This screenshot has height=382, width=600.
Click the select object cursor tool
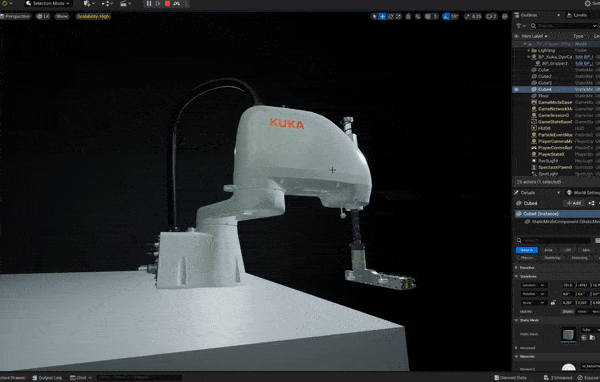[x=374, y=16]
